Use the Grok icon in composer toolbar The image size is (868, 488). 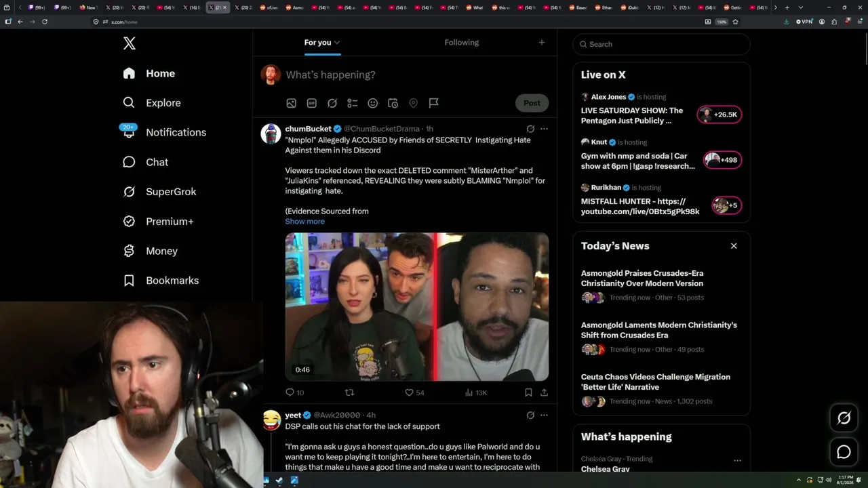[x=332, y=103]
